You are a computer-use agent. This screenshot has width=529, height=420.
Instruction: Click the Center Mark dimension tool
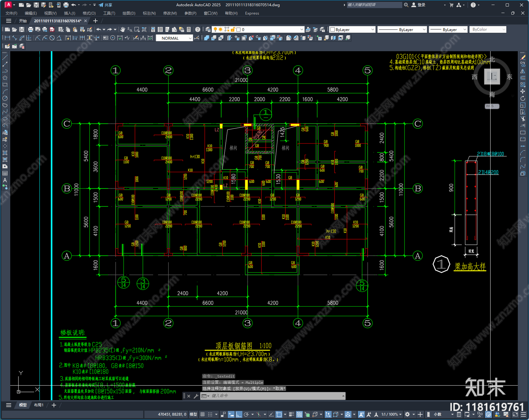tap(113, 38)
